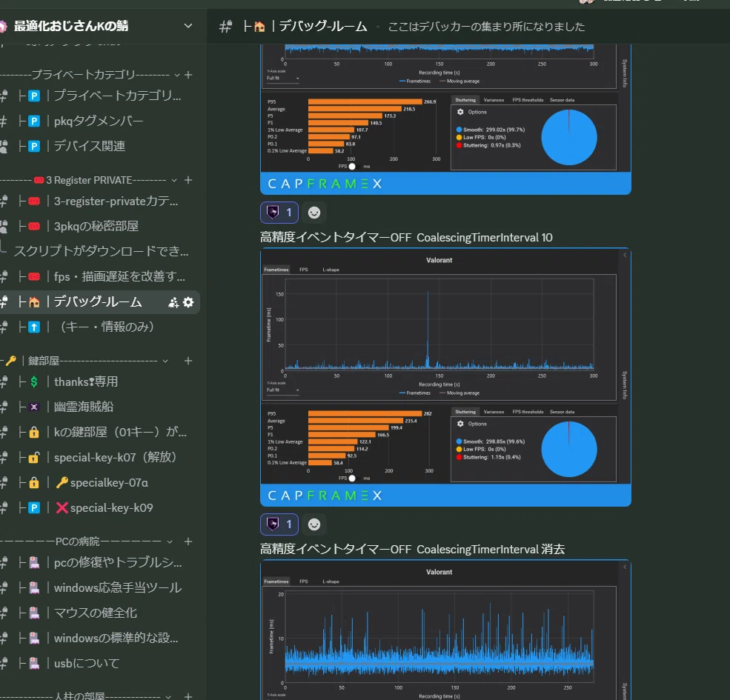730x700 pixels.
Task: Open kの鍵部屋（01キー） channel
Action: [99, 432]
